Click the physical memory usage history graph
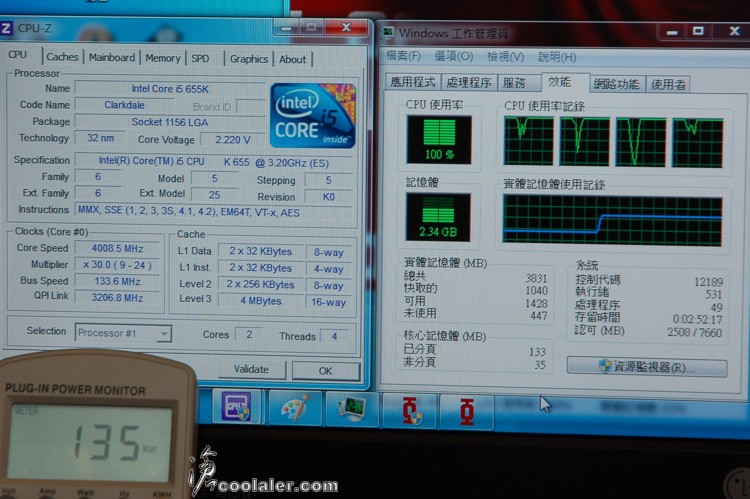 point(613,221)
